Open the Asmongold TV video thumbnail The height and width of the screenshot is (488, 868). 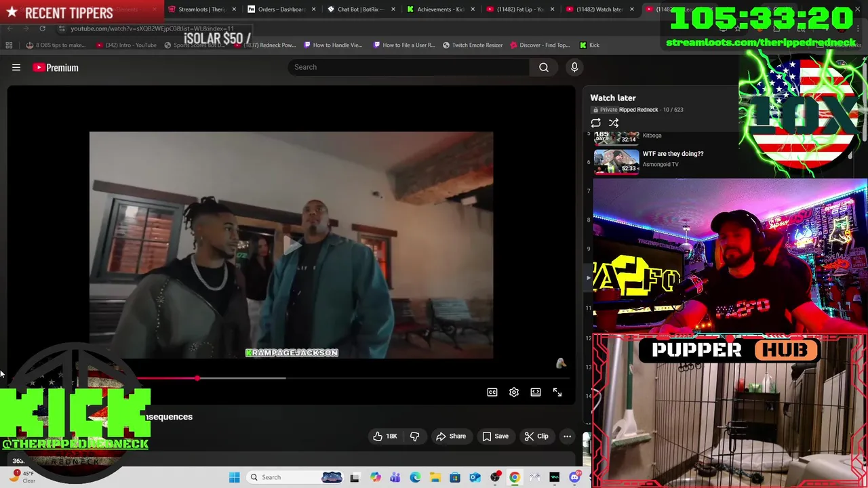616,161
